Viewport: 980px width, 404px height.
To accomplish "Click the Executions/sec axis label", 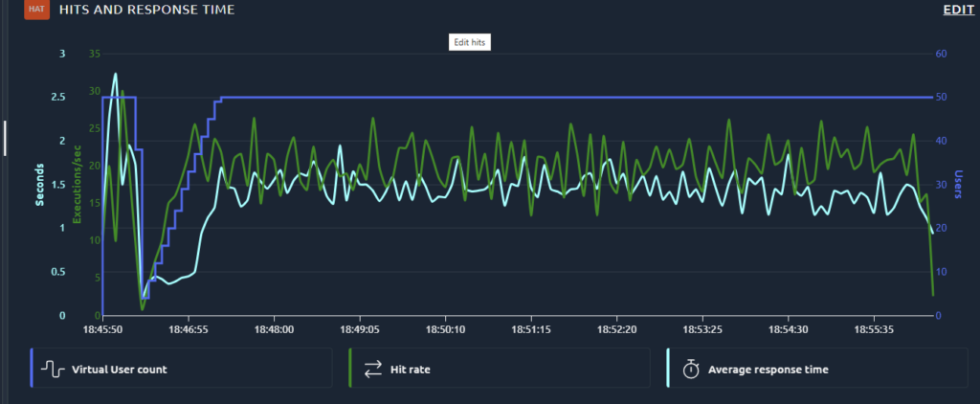I will 78,185.
